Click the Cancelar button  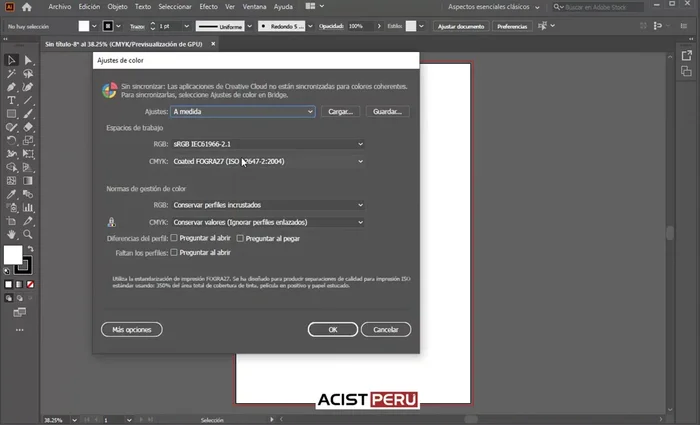click(386, 329)
